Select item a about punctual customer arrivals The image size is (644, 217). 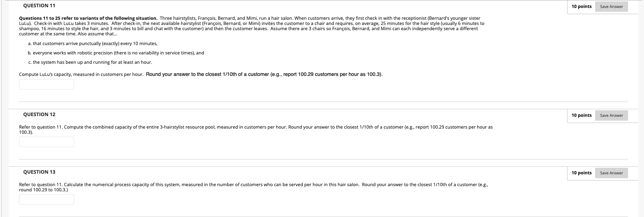pos(93,43)
